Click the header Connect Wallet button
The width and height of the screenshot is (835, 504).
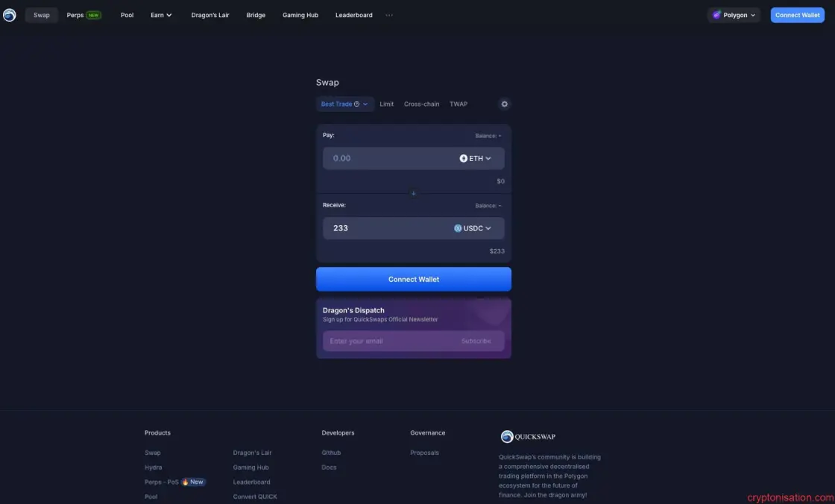797,15
